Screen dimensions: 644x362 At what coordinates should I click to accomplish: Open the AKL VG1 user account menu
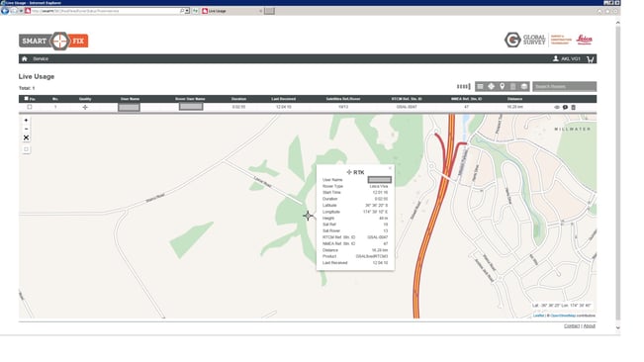567,59
